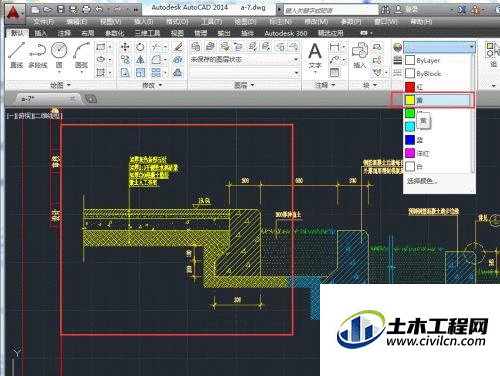The height and width of the screenshot is (376, 500).
Task: Click the Undo arrow in quick access toolbar
Action: pos(99,9)
